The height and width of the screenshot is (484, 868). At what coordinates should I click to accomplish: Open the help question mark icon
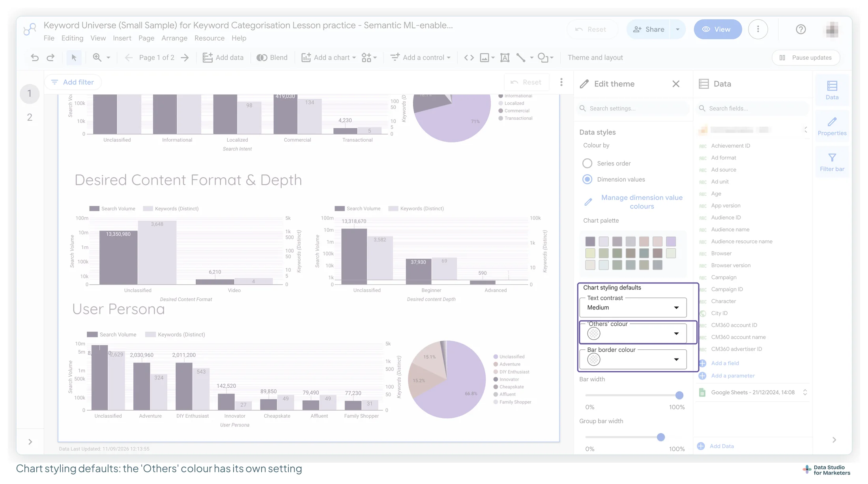(801, 29)
